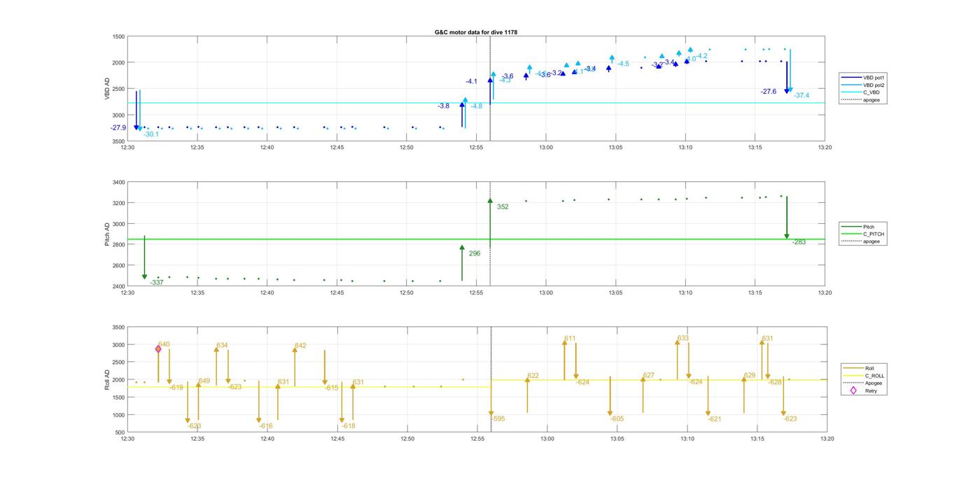This screenshot has width=980, height=485.
Task: Click the 296 pitch data label
Action: (x=475, y=253)
